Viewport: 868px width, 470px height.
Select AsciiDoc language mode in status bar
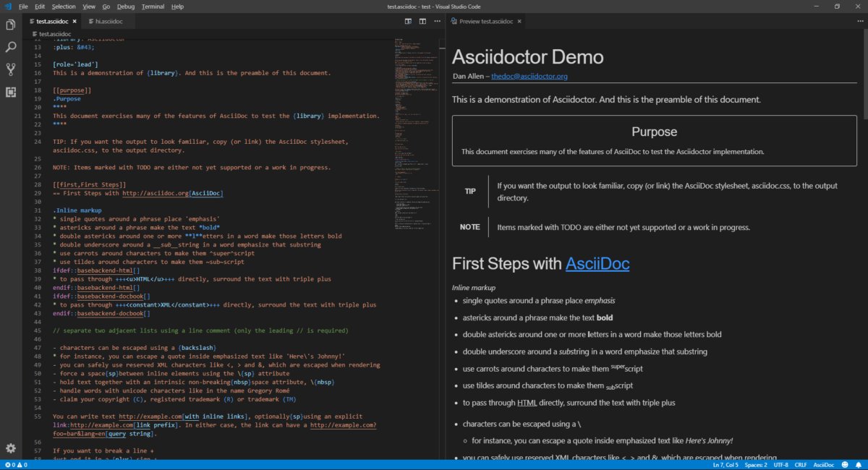(823, 465)
